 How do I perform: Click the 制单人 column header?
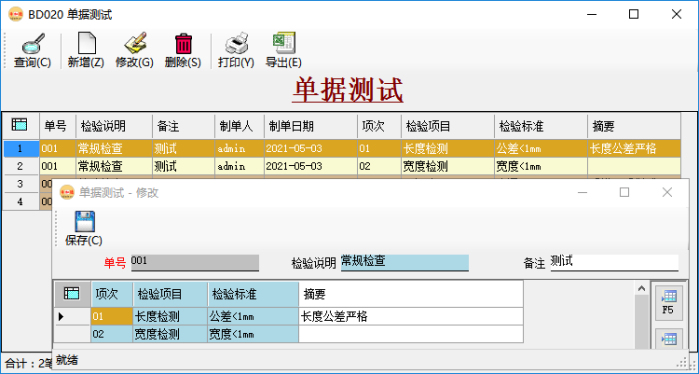click(239, 126)
